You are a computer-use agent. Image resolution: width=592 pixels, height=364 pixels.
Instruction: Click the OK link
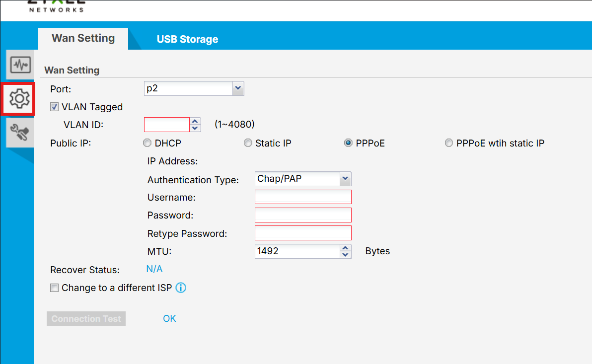click(x=169, y=319)
